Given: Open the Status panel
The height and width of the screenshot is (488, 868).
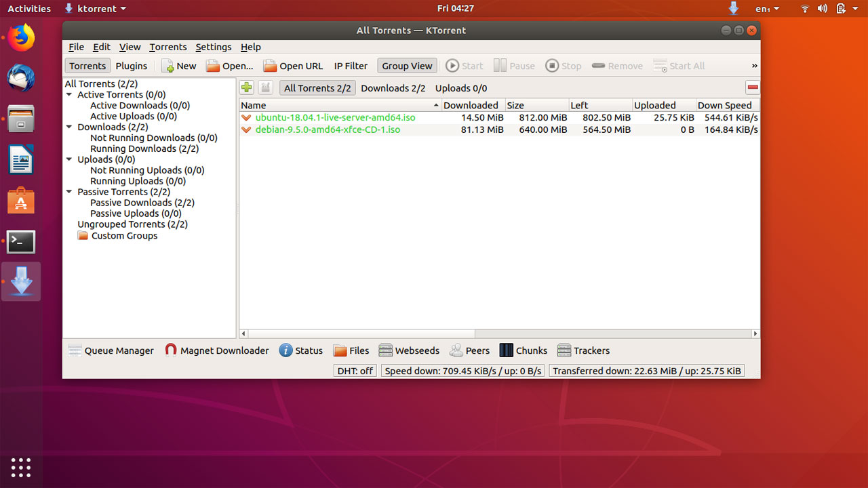Looking at the screenshot, I should pyautogui.click(x=301, y=350).
